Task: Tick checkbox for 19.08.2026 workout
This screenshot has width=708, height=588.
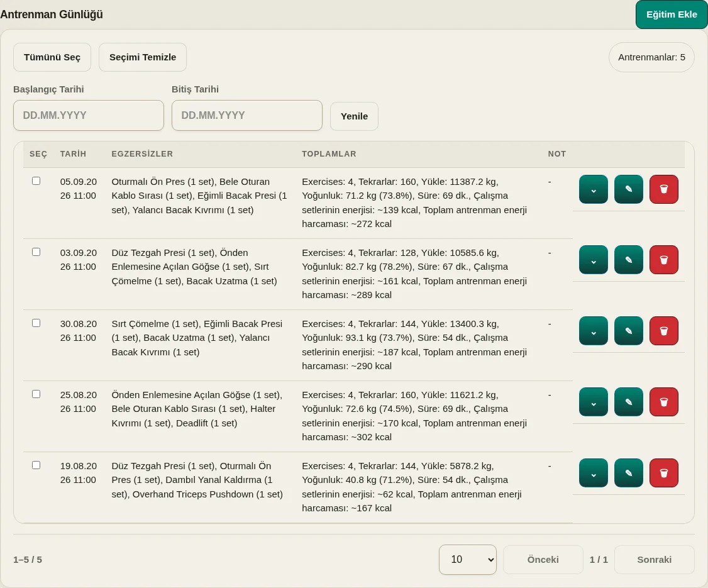Action: [36, 465]
